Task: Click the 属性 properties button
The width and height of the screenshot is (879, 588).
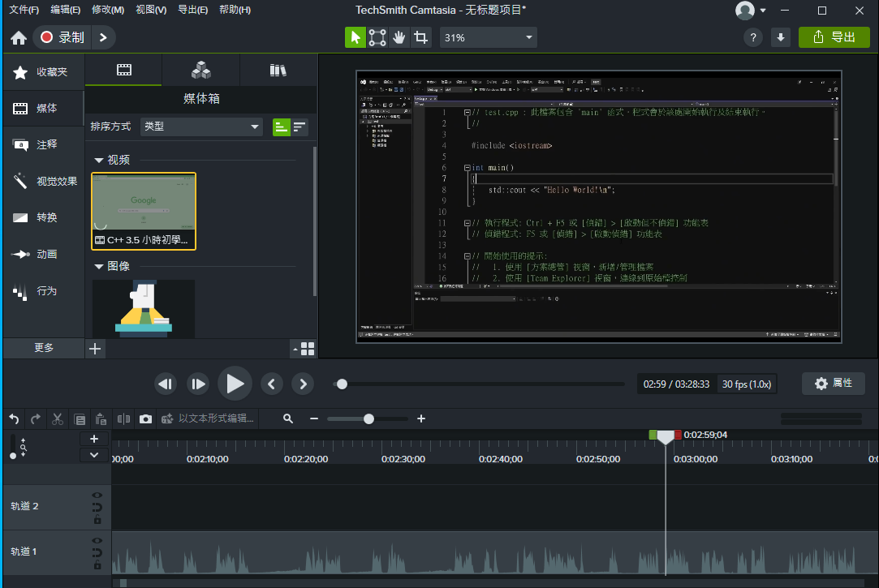Action: [x=834, y=383]
